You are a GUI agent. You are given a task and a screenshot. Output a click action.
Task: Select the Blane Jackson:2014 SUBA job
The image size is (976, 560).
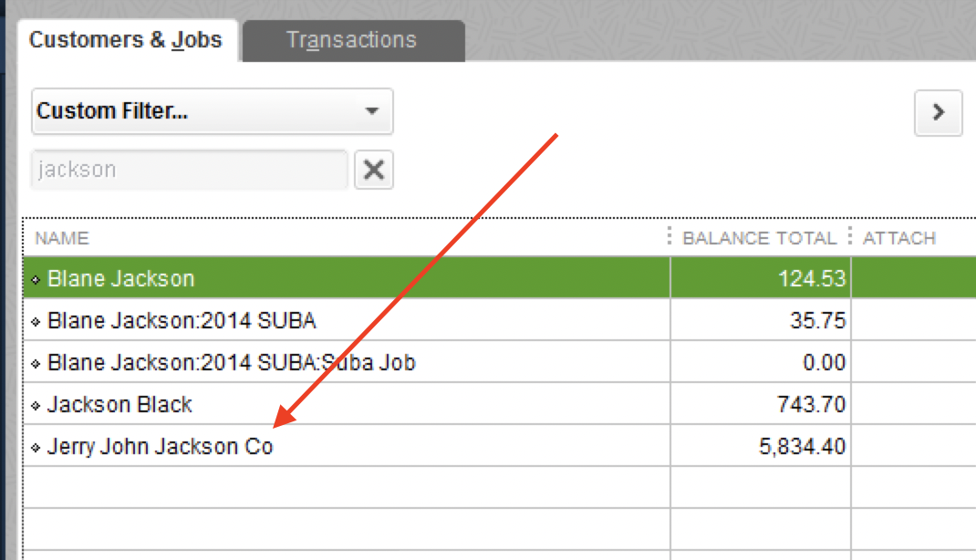click(x=182, y=320)
